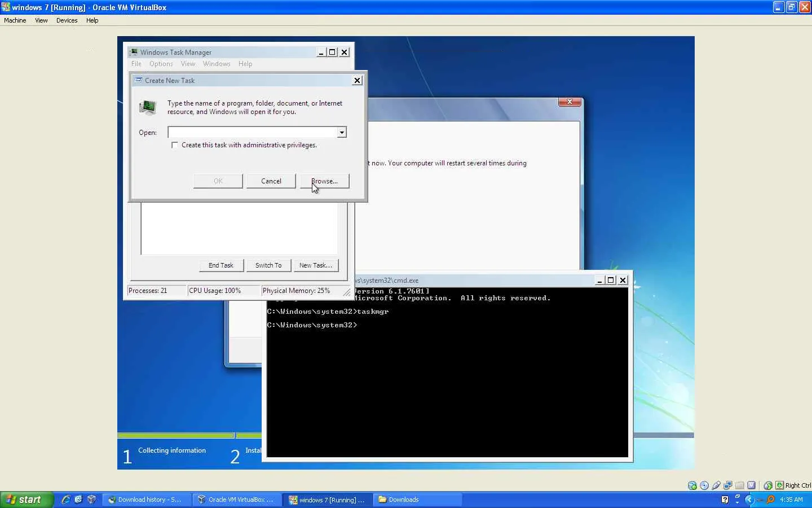Screen dimensions: 812x508
Task: Switch to the Downloads folder taskbar button
Action: coord(417,500)
